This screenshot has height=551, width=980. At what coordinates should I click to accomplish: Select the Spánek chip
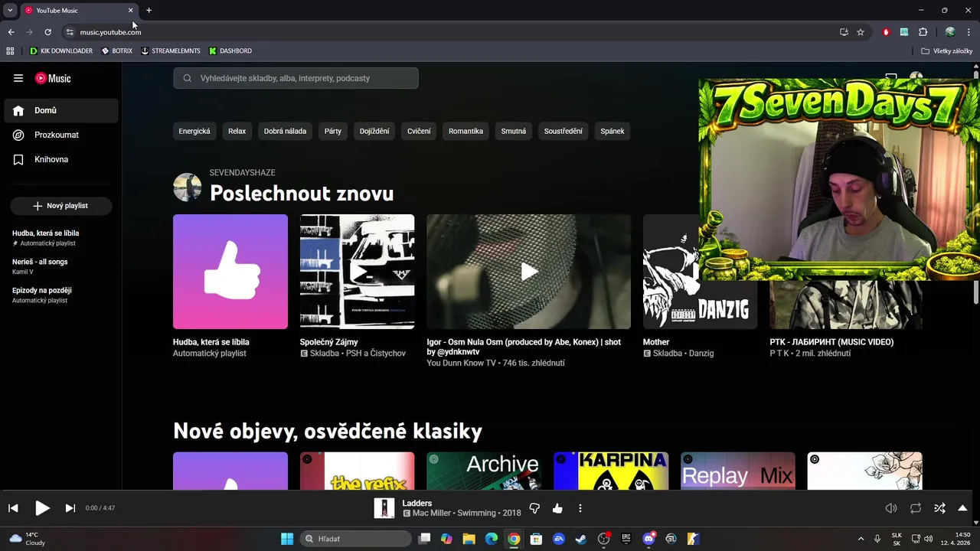pyautogui.click(x=612, y=131)
